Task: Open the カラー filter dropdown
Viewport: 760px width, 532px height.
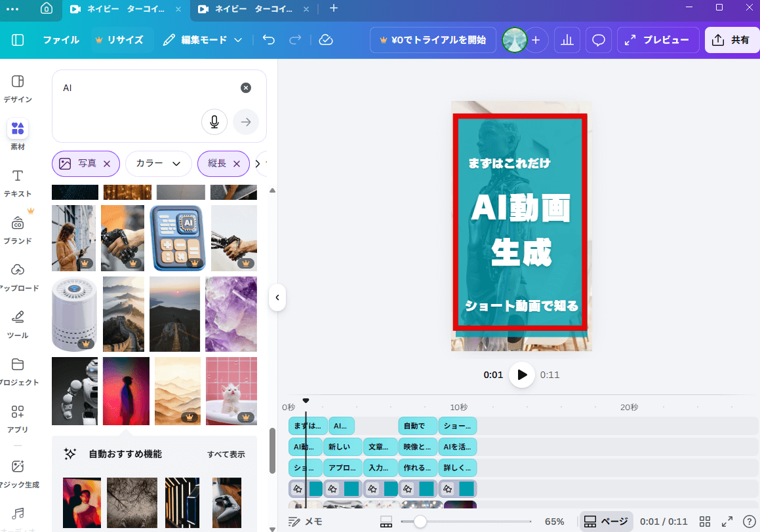Action: pyautogui.click(x=158, y=163)
